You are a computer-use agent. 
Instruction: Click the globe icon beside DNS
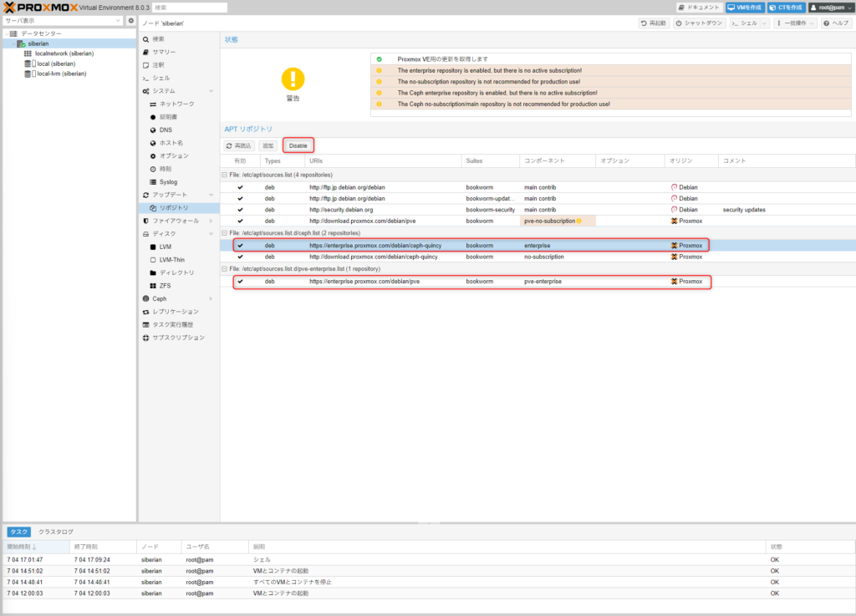[153, 130]
